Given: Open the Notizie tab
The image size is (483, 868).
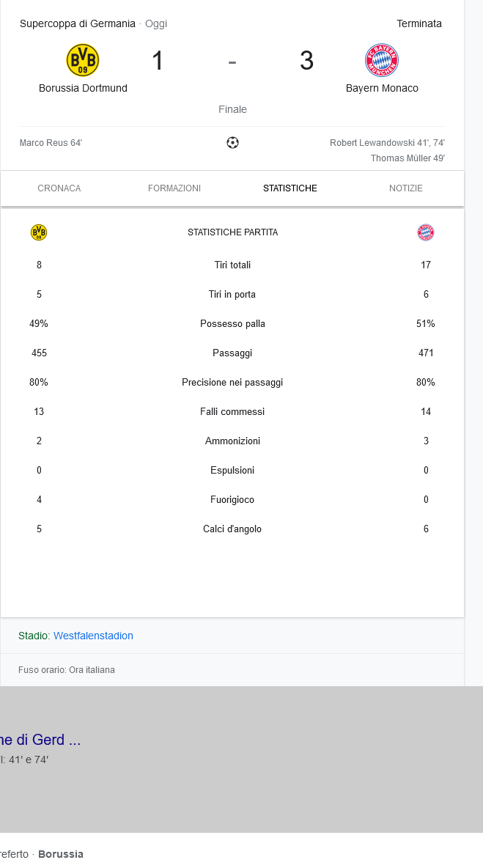Looking at the screenshot, I should [406, 188].
